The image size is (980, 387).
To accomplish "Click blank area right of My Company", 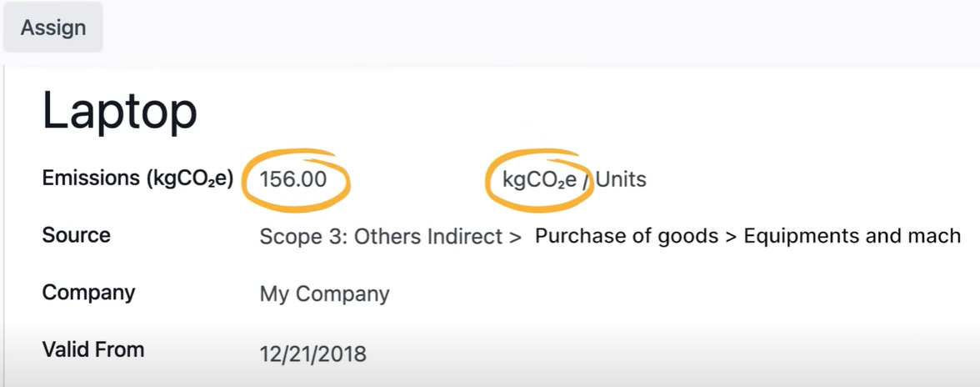I will pyautogui.click(x=667, y=294).
